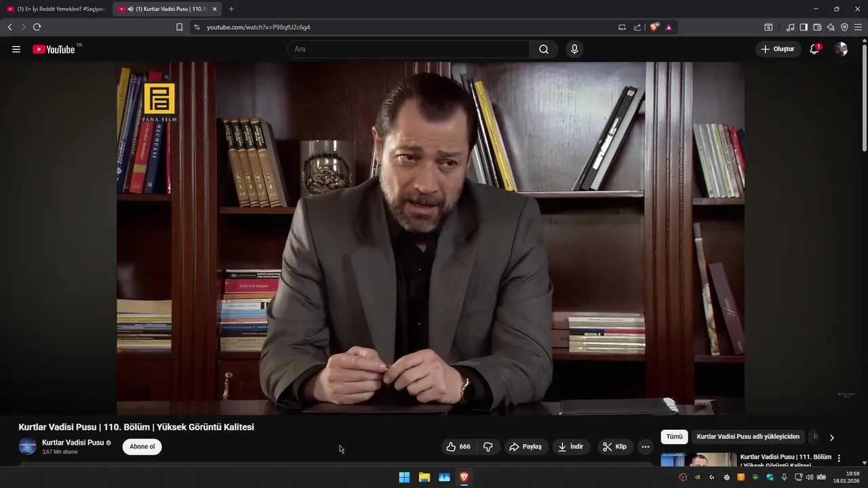Screen dimensions: 868x488
Task: Open the three-dot more actions button
Action: pos(646,447)
